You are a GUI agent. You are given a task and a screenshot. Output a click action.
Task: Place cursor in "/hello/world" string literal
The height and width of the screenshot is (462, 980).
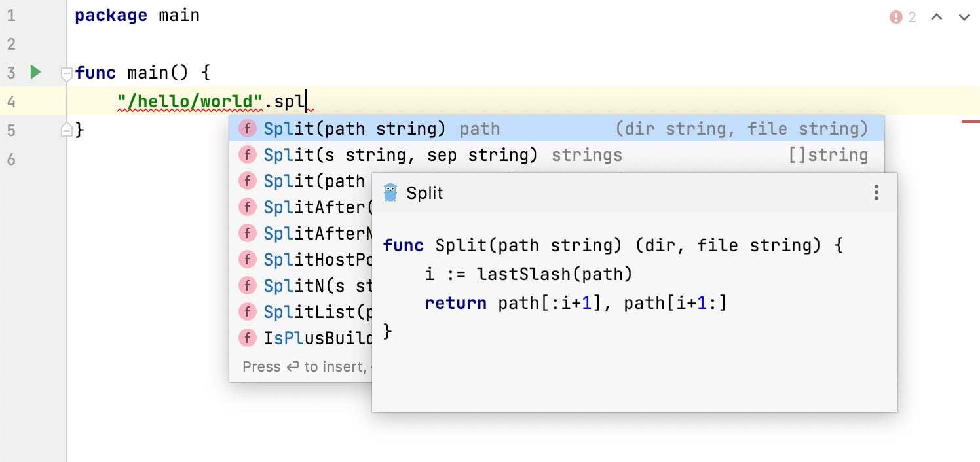click(190, 102)
